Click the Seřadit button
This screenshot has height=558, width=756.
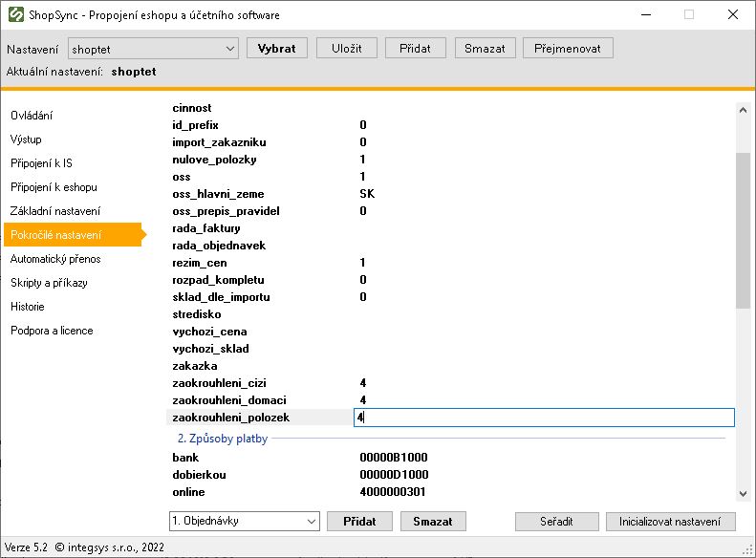556,522
